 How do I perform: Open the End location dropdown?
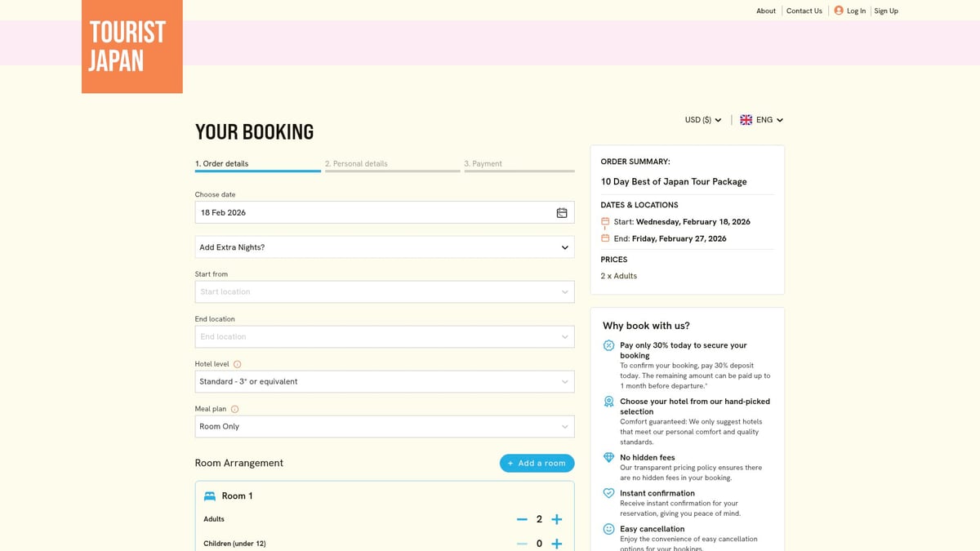[x=385, y=337]
